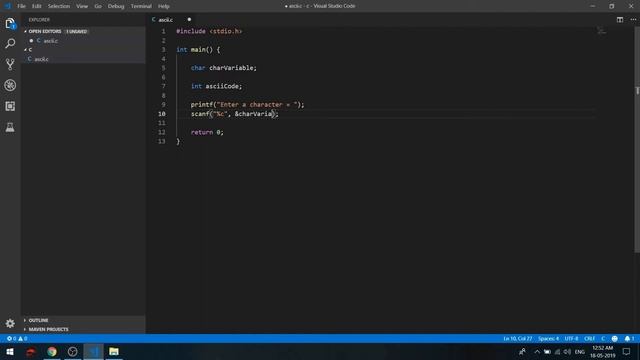Open notifications bell in status bar
The height and width of the screenshot is (360, 640).
point(629,338)
